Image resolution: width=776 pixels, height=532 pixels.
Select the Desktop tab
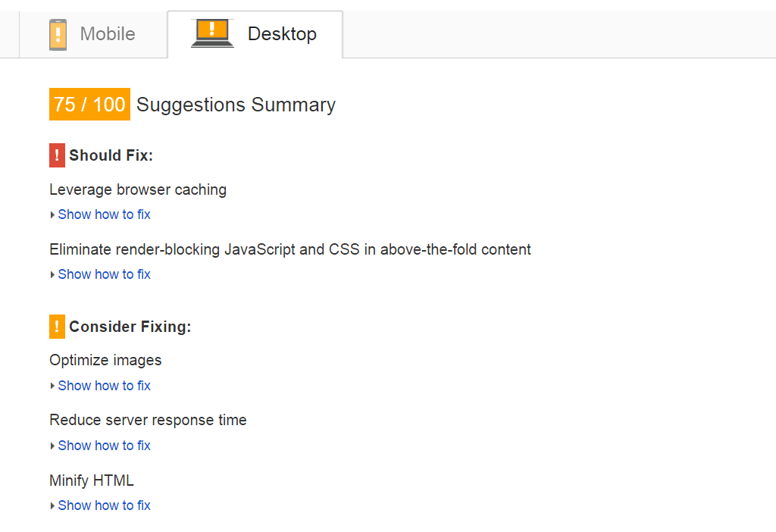click(255, 33)
